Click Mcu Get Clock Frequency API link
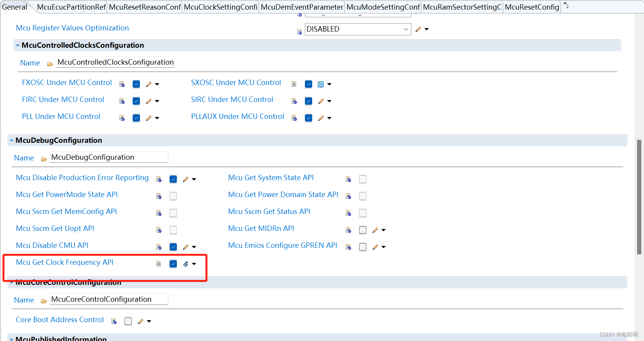 (65, 262)
